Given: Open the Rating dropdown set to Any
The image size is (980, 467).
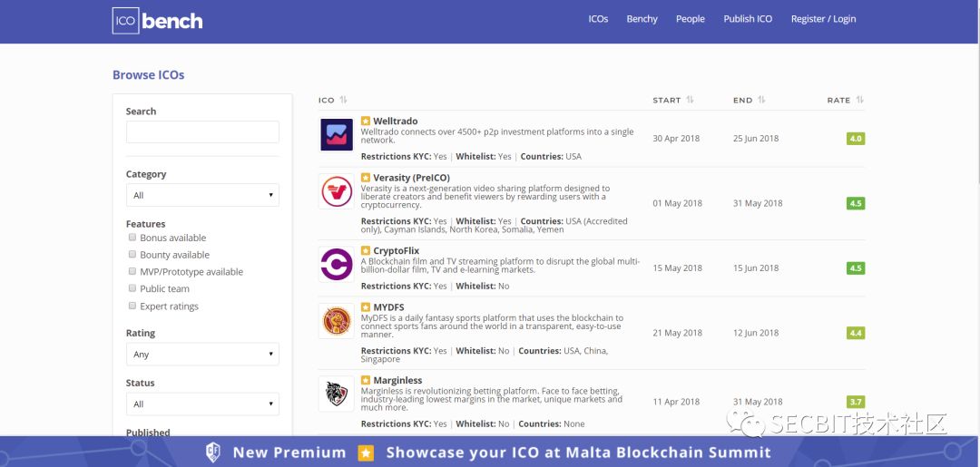Looking at the screenshot, I should (202, 354).
